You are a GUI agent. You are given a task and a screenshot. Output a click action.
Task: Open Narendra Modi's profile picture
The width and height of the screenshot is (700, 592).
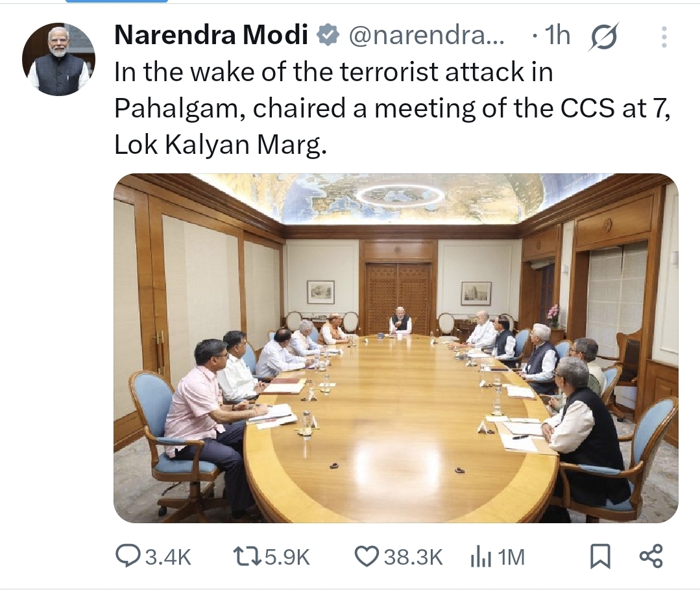(x=58, y=60)
